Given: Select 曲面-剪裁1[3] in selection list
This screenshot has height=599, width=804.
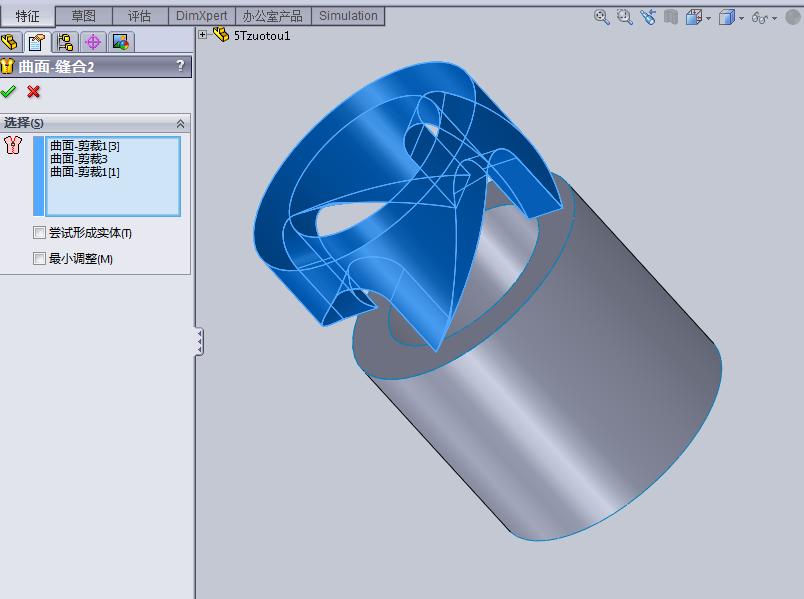Looking at the screenshot, I should click(85, 146).
